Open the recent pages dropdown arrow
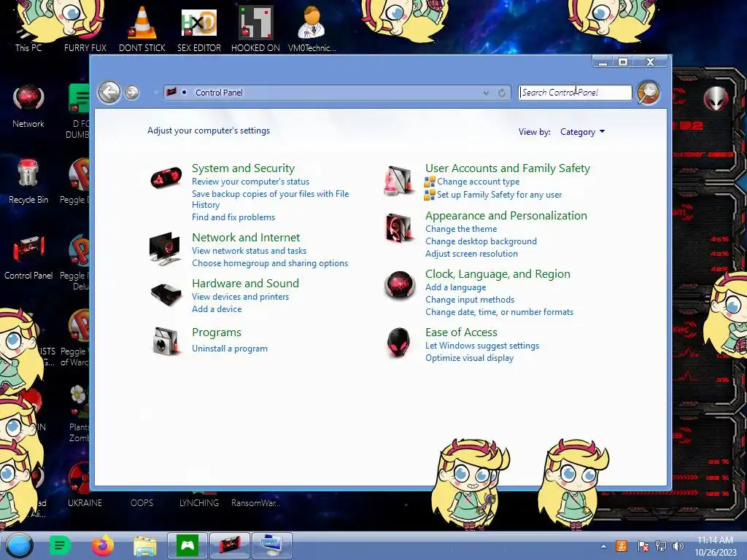 pos(156,93)
